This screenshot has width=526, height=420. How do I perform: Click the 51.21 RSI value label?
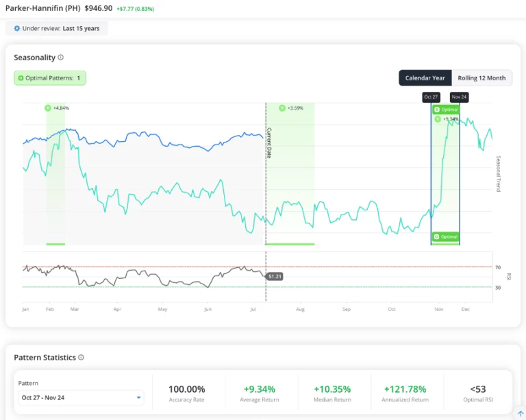click(275, 276)
